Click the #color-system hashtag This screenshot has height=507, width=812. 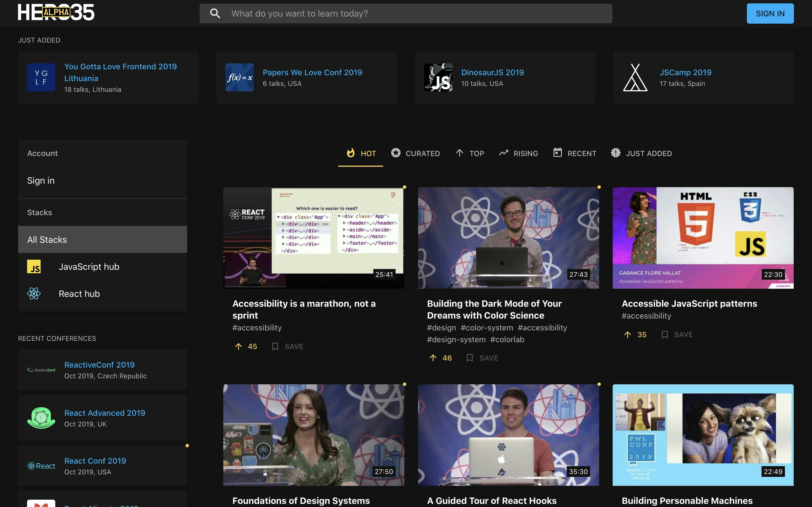click(487, 328)
